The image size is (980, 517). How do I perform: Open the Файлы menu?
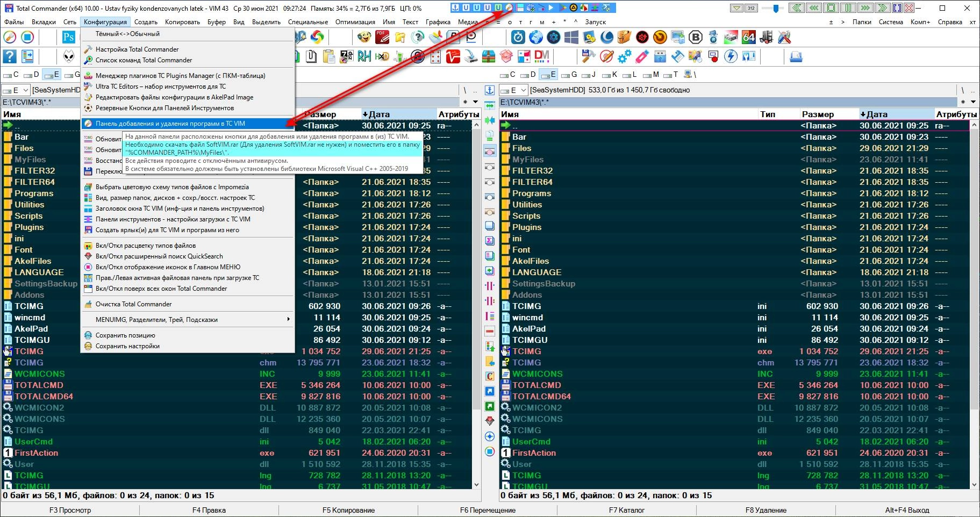point(15,22)
